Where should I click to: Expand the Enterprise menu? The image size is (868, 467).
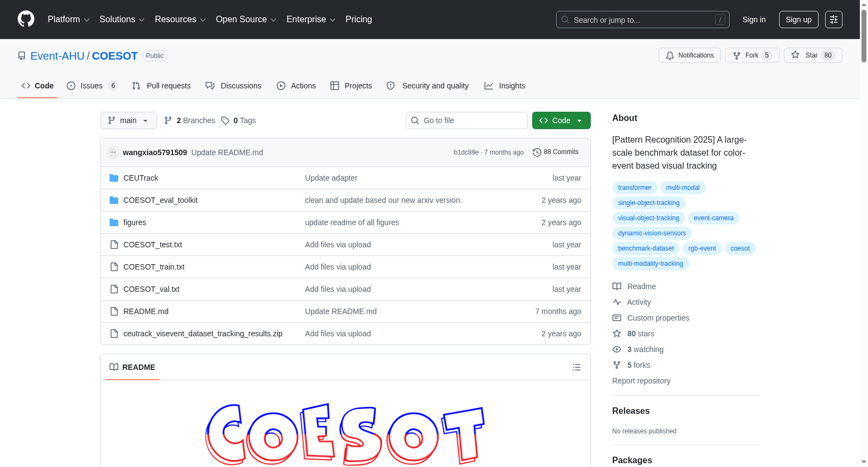click(x=311, y=20)
